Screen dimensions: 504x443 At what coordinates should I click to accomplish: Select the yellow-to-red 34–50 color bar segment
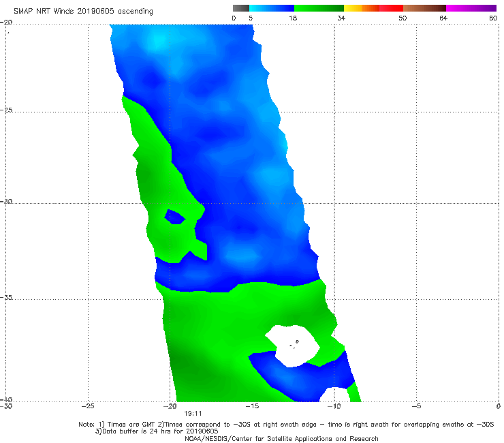coord(373,8)
